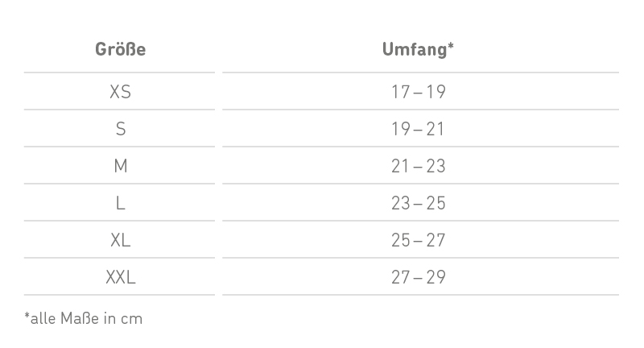Select the M size cell

(x=120, y=166)
